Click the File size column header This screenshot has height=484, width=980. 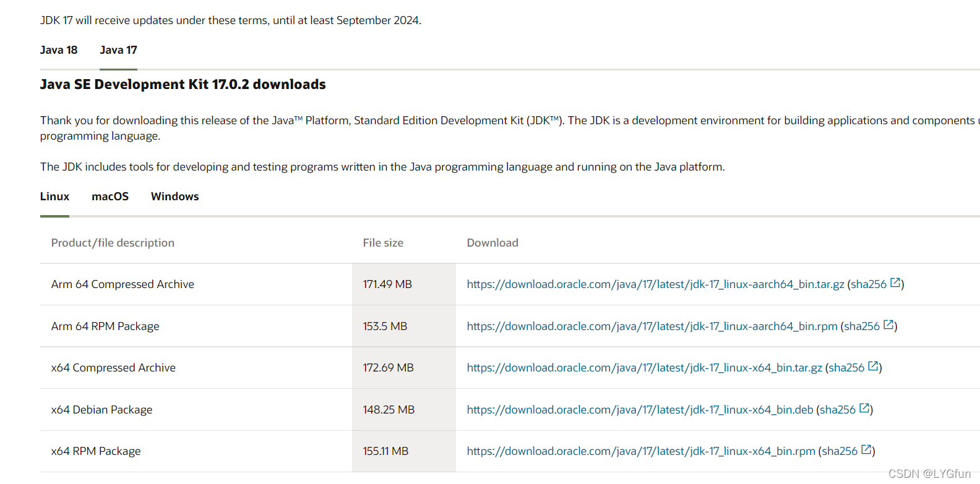[383, 243]
